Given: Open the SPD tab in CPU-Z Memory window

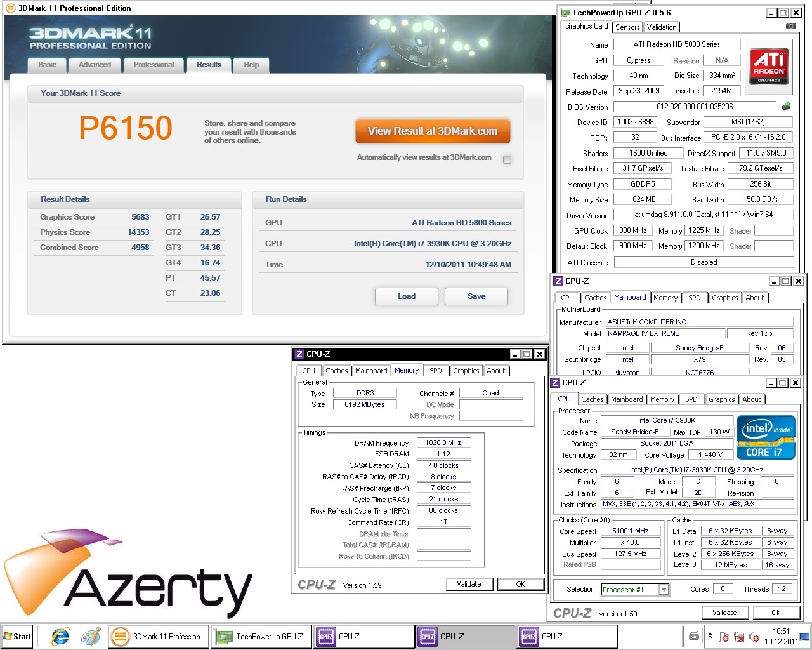Looking at the screenshot, I should tap(436, 371).
